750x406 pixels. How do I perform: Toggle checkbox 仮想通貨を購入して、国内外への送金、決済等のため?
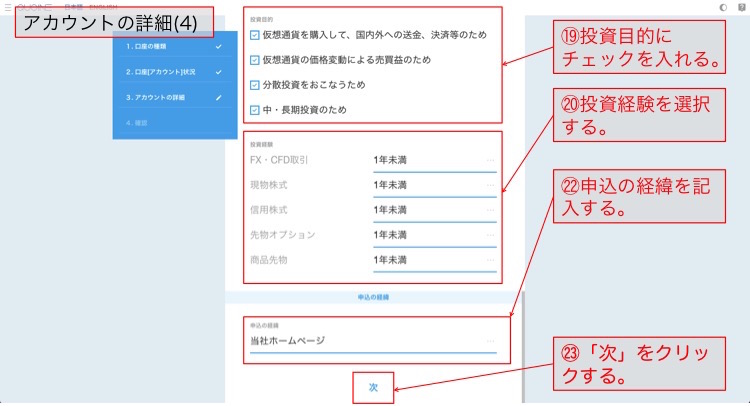254,35
